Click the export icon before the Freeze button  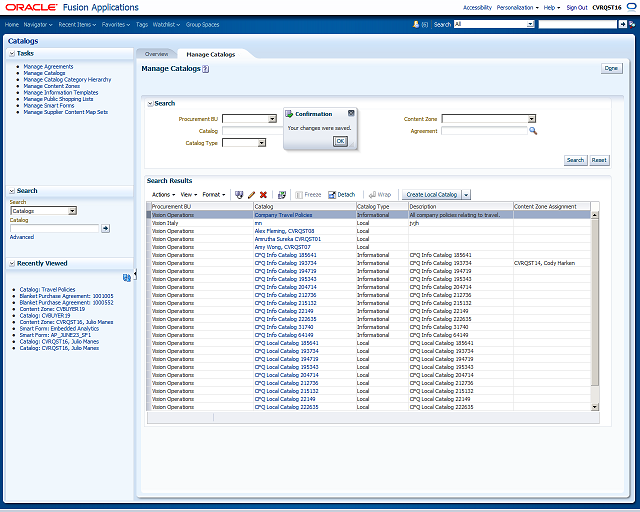(x=282, y=195)
